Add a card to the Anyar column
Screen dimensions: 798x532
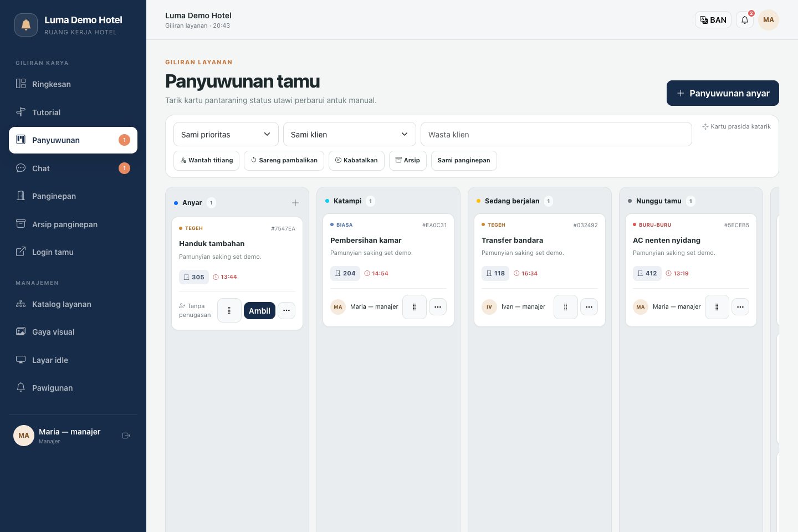click(295, 203)
